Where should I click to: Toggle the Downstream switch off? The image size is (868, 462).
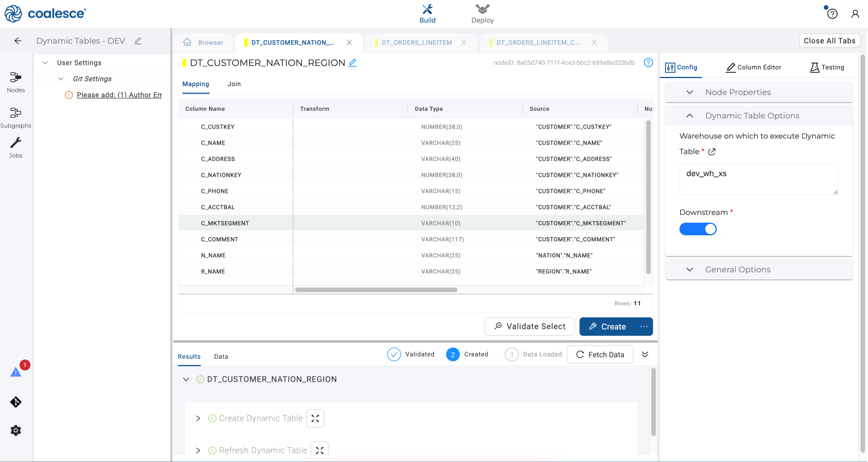(698, 229)
